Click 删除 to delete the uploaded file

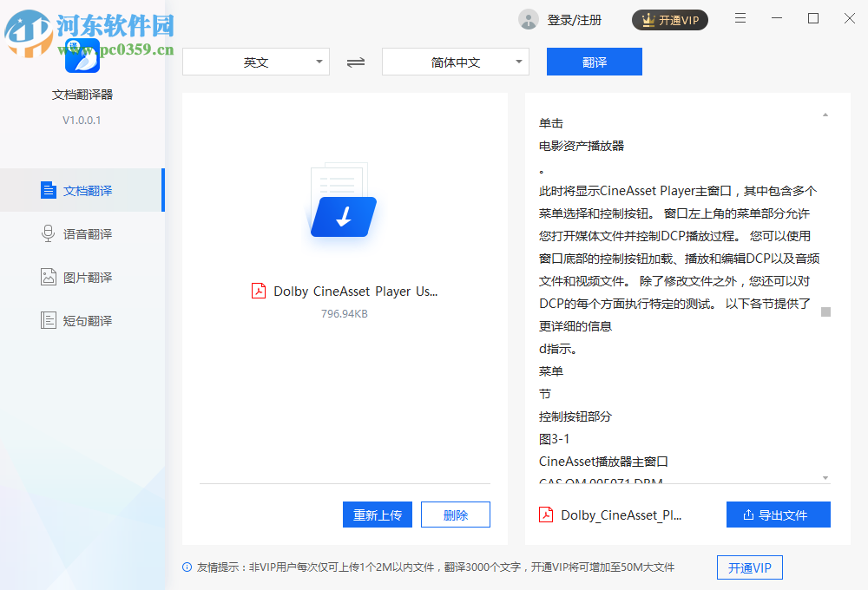pos(455,514)
